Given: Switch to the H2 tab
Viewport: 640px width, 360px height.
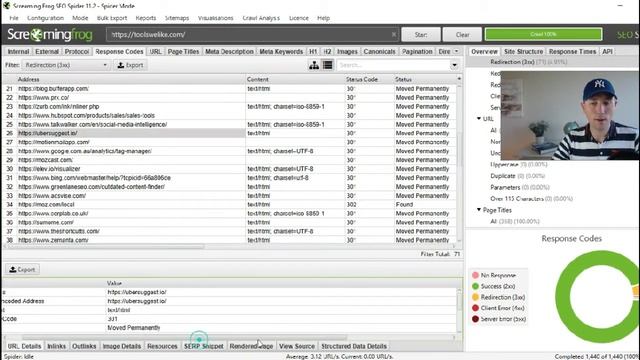Looking at the screenshot, I should tap(327, 51).
